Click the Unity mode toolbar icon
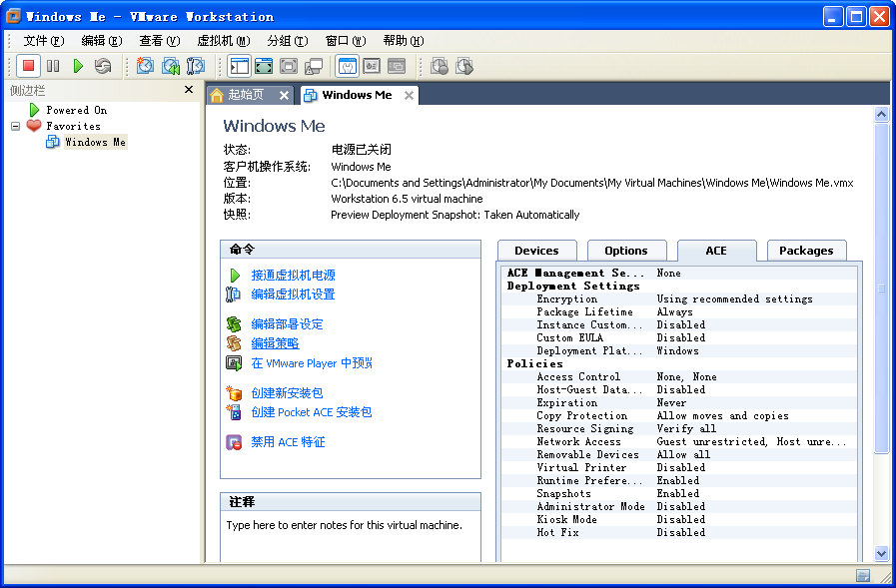Screen dimensions: 896x588 314,66
